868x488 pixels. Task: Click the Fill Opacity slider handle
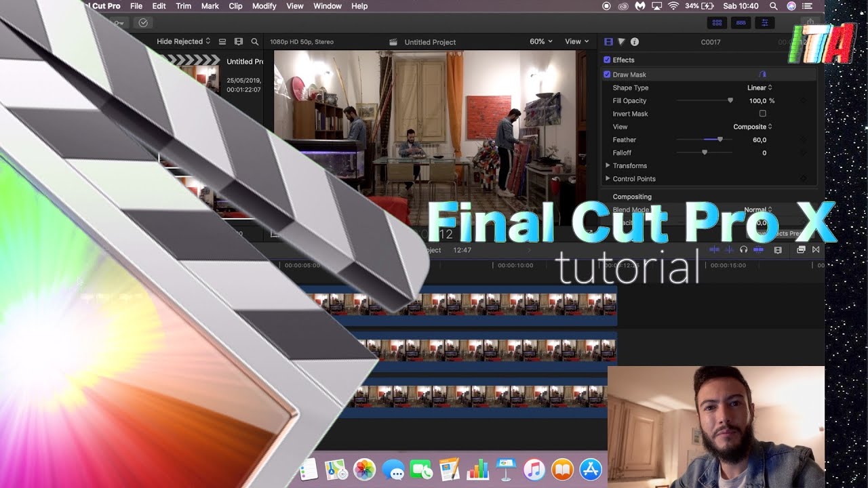coord(730,101)
